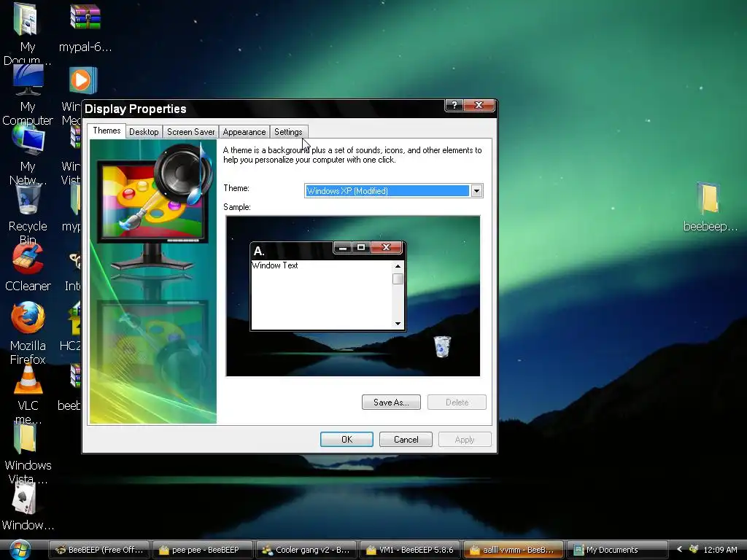Open pee pee - BeeBEEP taskbar button

tap(203, 550)
